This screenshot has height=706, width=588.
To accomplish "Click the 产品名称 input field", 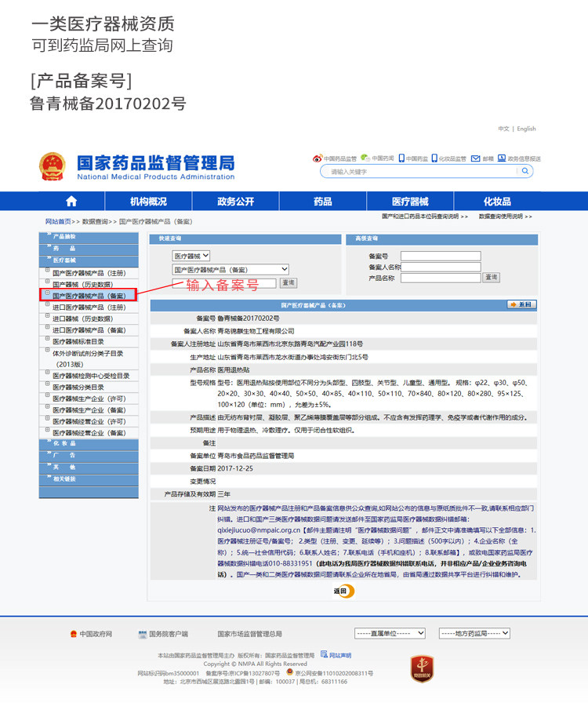I will 441,278.
